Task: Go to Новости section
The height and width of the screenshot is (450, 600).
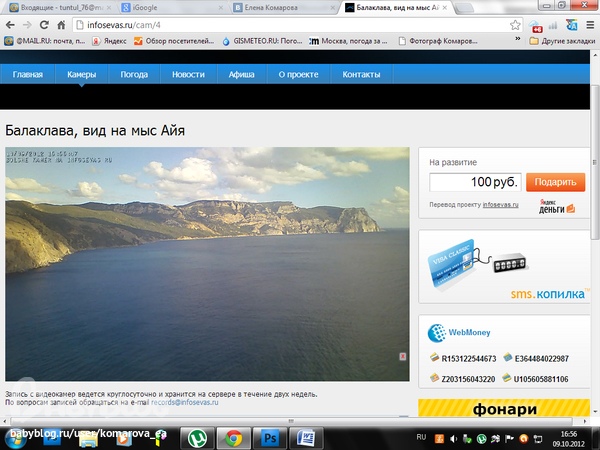Action: pyautogui.click(x=188, y=75)
